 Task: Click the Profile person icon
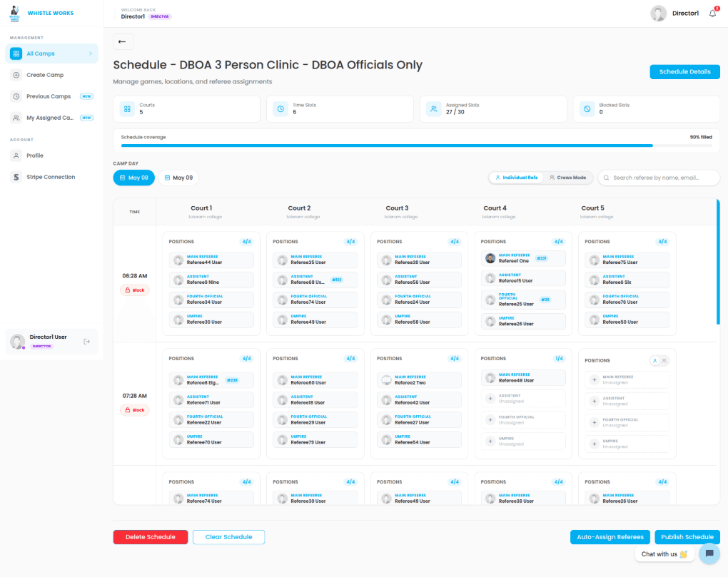pos(16,156)
